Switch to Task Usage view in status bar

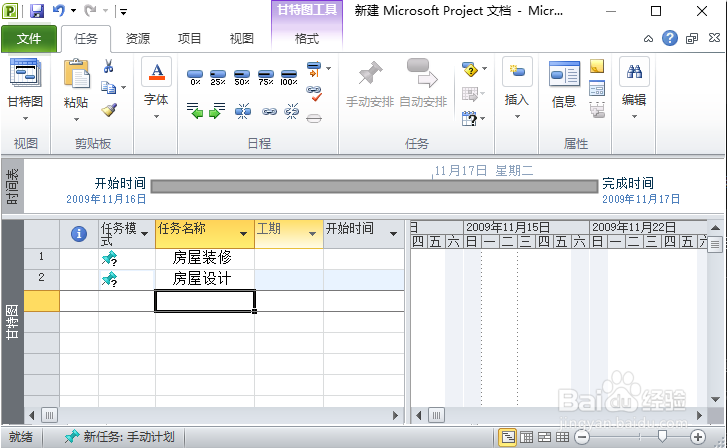click(x=527, y=436)
